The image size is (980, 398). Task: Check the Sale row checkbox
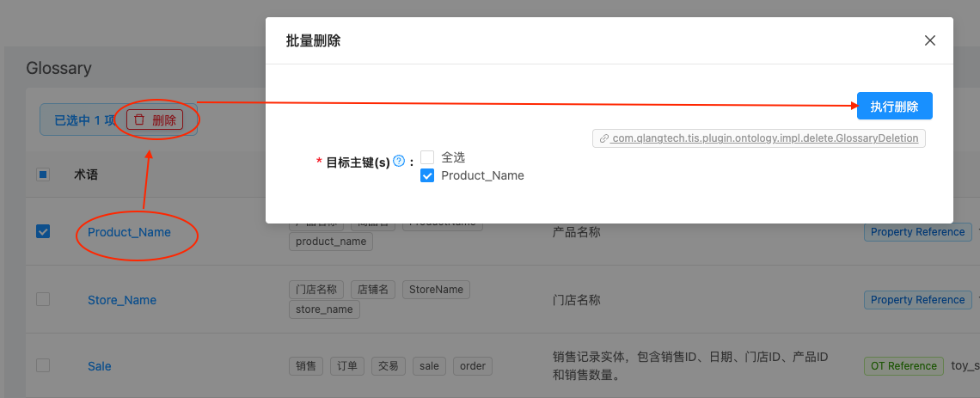click(x=42, y=365)
